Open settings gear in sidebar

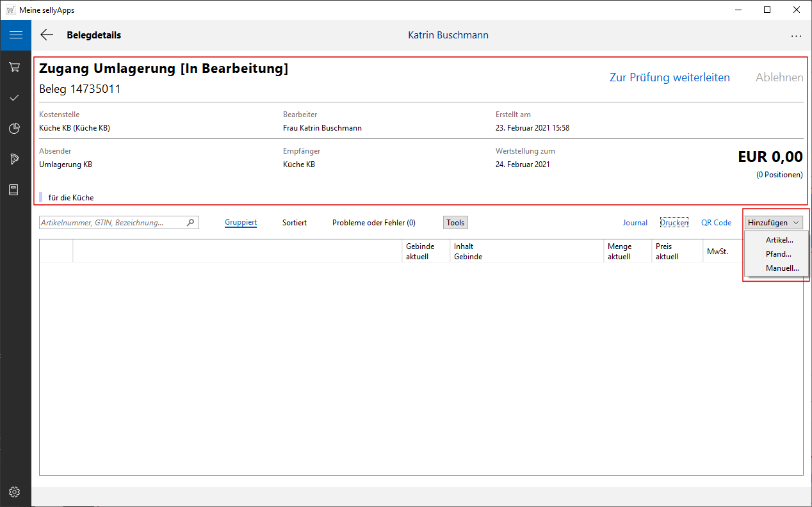15,492
